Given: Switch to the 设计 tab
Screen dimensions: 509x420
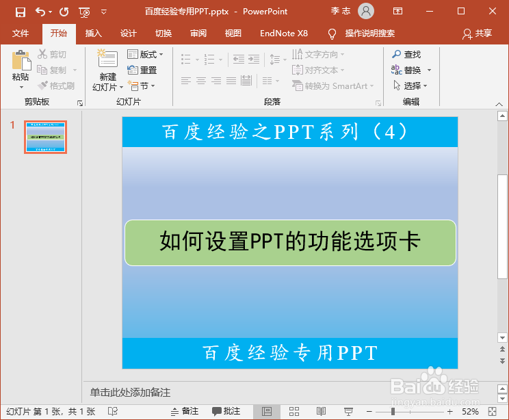Looking at the screenshot, I should (x=129, y=33).
